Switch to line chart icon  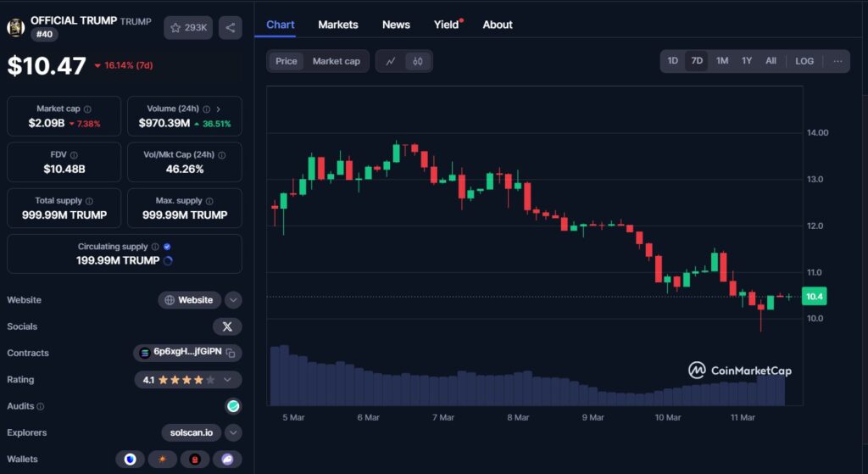click(391, 61)
